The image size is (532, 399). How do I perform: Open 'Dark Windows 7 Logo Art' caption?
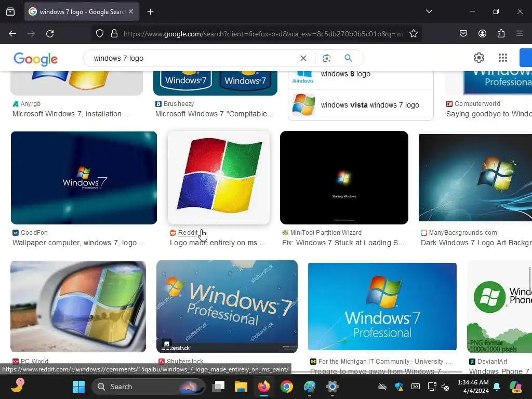point(476,243)
